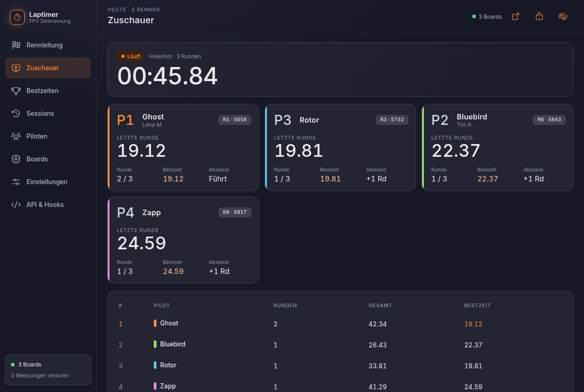Click the 3 Boards status in header

[x=487, y=17]
